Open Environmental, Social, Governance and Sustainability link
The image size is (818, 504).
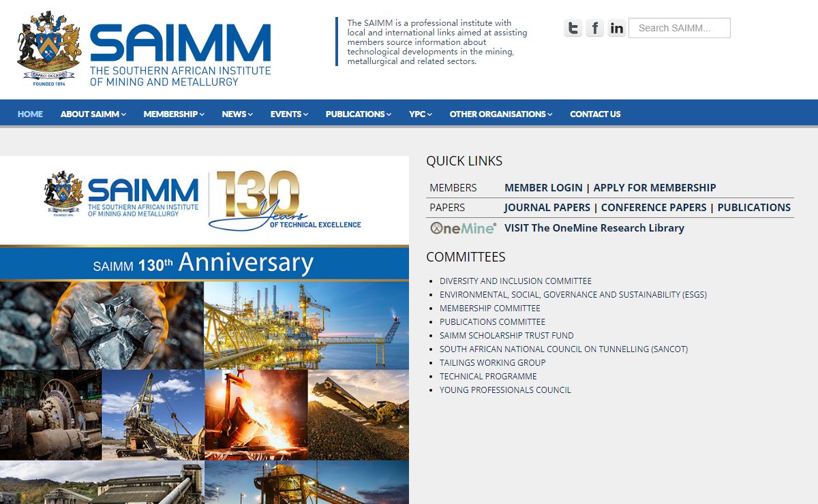click(x=573, y=294)
